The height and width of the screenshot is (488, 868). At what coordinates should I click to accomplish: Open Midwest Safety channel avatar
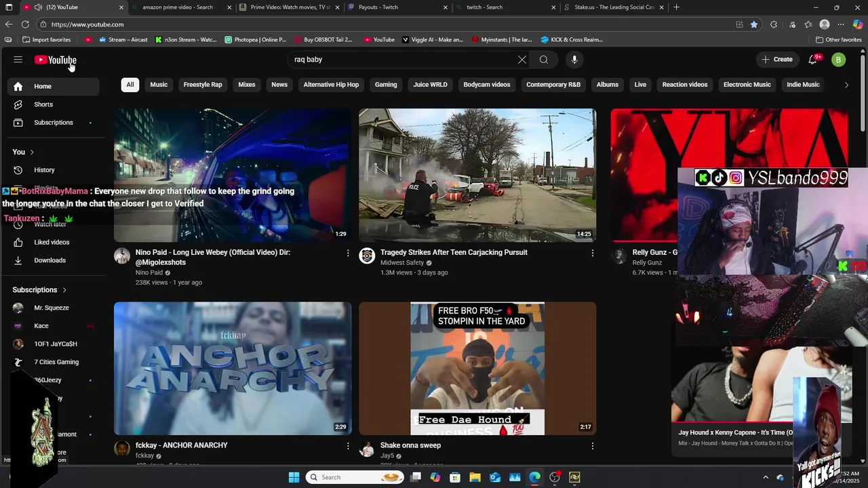367,256
